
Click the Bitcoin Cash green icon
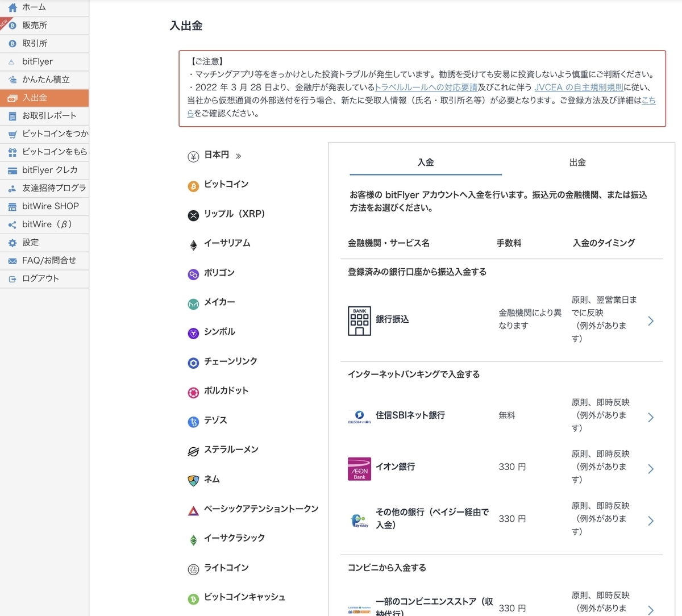(x=193, y=599)
